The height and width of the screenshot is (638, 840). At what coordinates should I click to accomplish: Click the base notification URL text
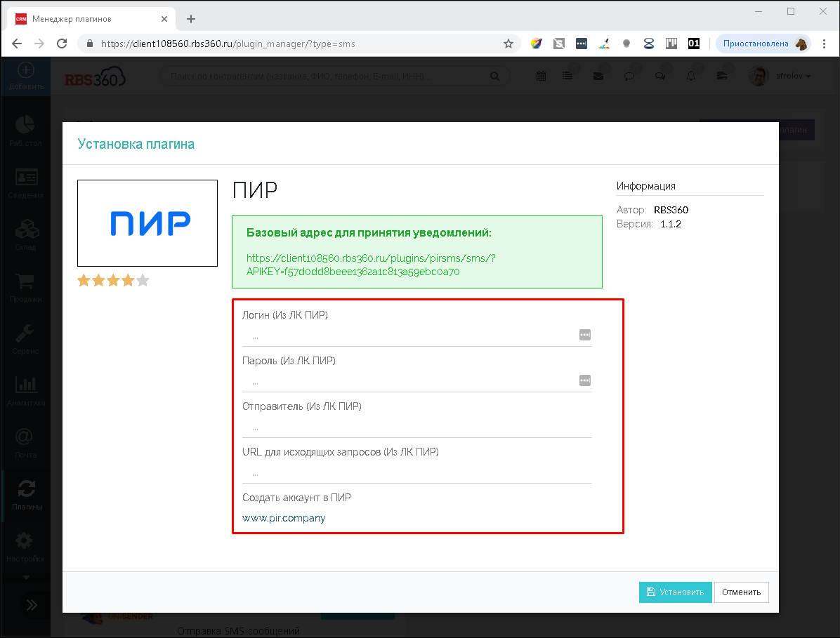[x=371, y=265]
